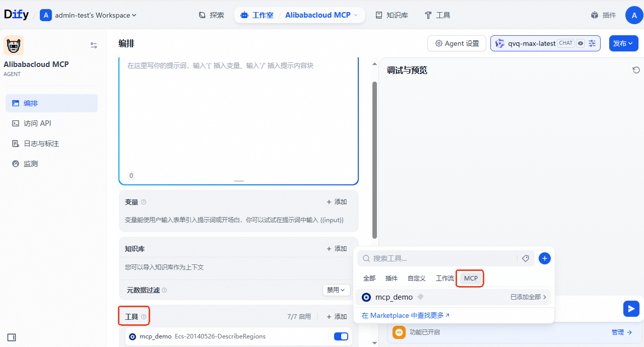Click the 7/7 启用 text
This screenshot has width=644, height=347.
[299, 317]
